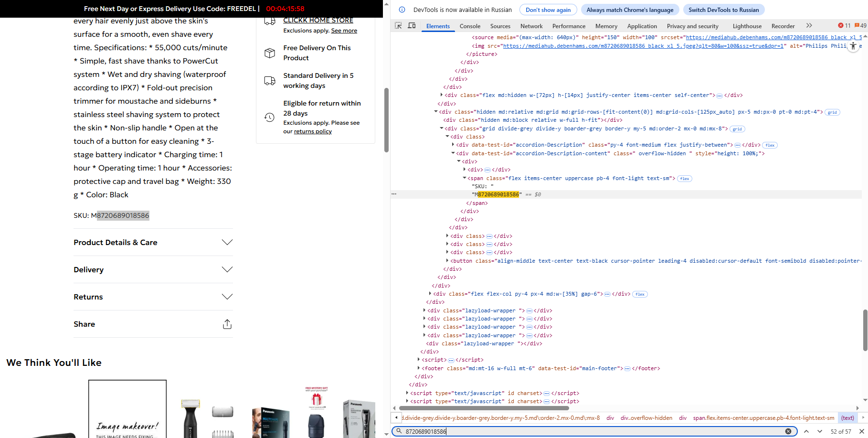Viewport: 868px width, 438px height.
Task: Switch to the Console tab
Action: click(x=470, y=26)
